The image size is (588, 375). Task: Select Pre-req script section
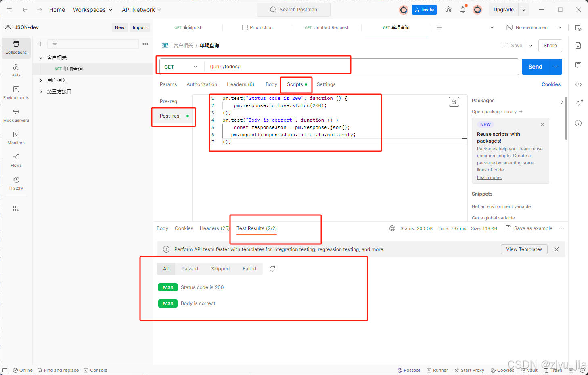point(168,101)
